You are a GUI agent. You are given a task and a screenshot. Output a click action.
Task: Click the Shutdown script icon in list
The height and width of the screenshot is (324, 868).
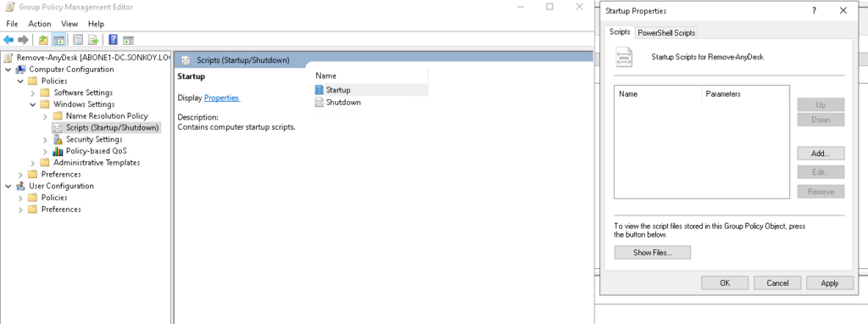pos(319,103)
